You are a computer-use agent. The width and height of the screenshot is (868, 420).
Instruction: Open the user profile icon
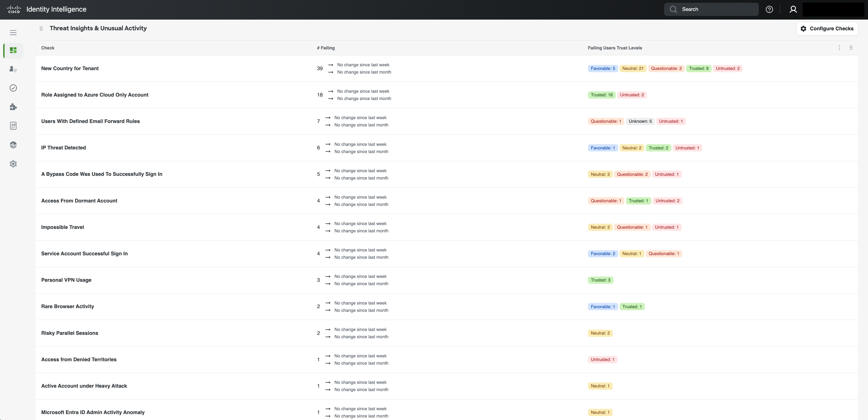point(793,9)
